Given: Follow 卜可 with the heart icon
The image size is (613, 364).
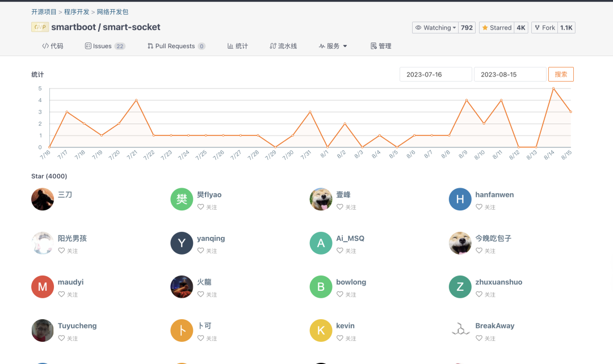Looking at the screenshot, I should click(200, 338).
